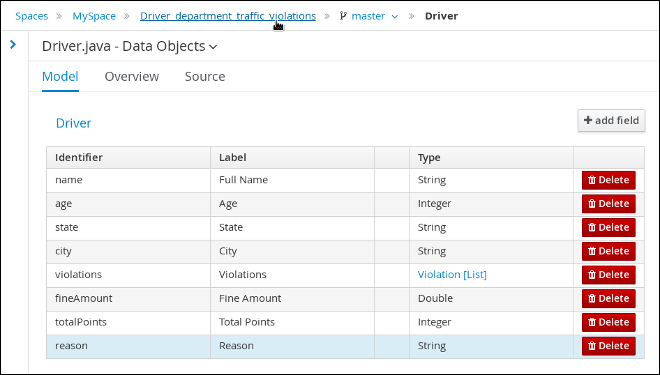
Task: Select the city identifier cell
Action: point(128,251)
